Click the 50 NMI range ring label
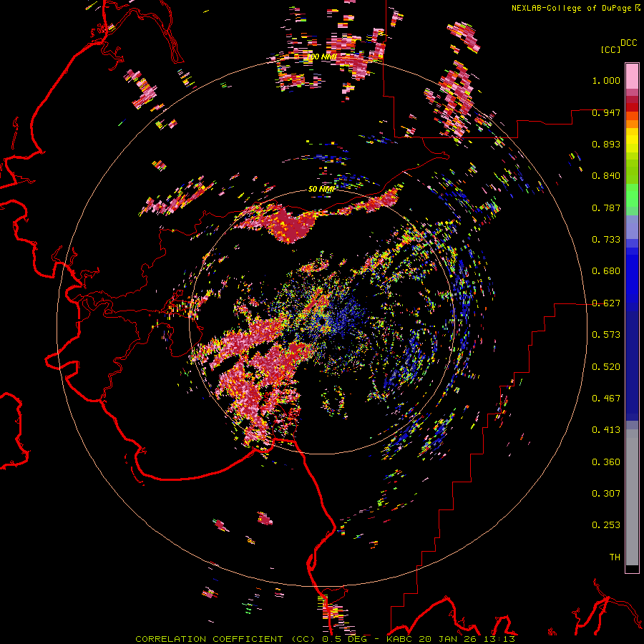The image size is (644, 644). [x=321, y=189]
